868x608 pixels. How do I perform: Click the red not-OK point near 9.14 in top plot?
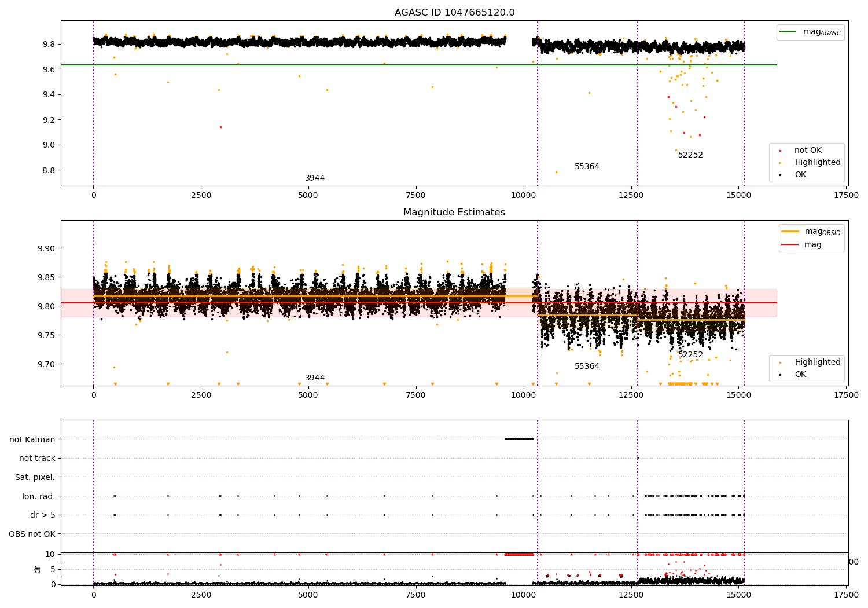220,127
